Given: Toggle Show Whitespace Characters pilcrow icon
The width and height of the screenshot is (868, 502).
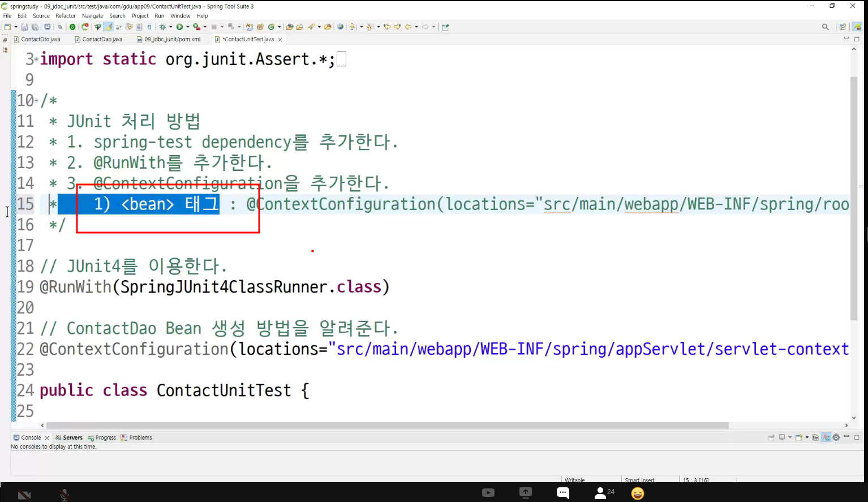Looking at the screenshot, I should pyautogui.click(x=149, y=27).
